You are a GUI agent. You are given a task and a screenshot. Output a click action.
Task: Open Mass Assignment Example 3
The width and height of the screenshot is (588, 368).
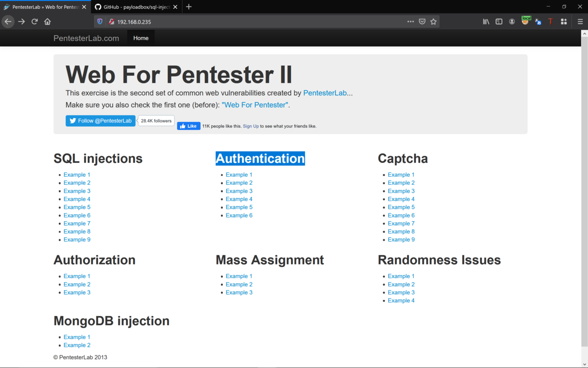[239, 292]
